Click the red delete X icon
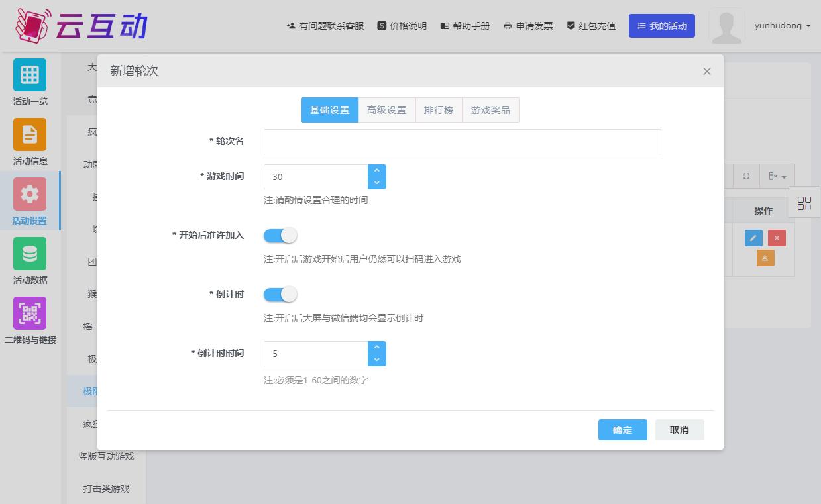Screen dimensions: 821x504 coord(777,238)
